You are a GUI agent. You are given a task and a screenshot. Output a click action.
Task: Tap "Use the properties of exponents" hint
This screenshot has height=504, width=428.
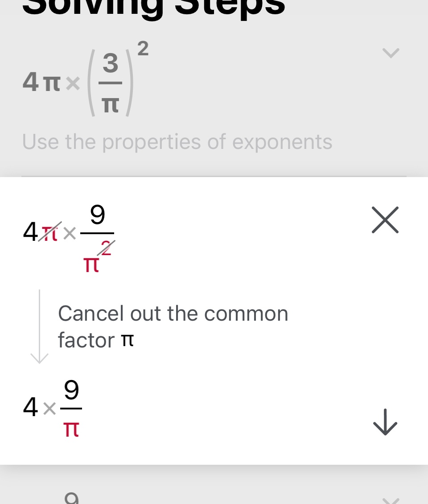177,142
